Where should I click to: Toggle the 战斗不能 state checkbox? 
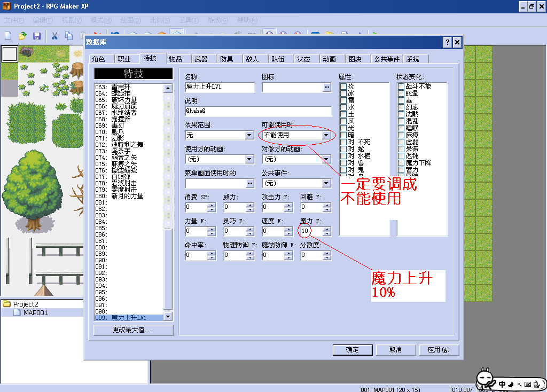401,86
